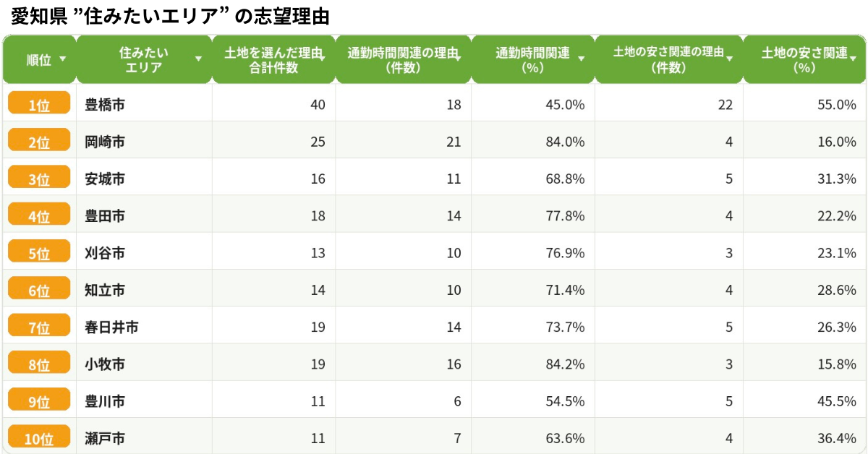Open the 土地の安さ関連(%) sort arrow
Viewport: 868px width, 454px height.
pos(853,59)
